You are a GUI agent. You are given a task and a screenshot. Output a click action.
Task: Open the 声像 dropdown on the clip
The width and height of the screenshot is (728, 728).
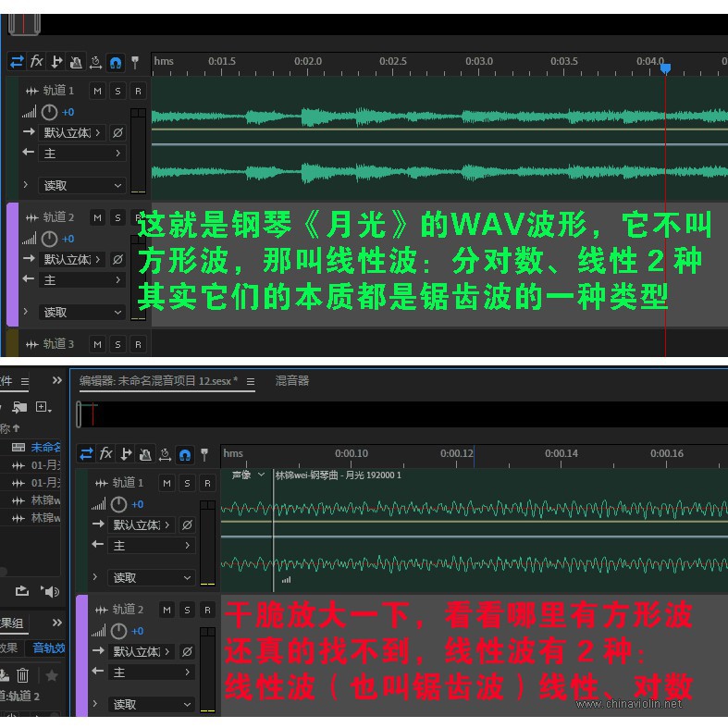click(249, 475)
